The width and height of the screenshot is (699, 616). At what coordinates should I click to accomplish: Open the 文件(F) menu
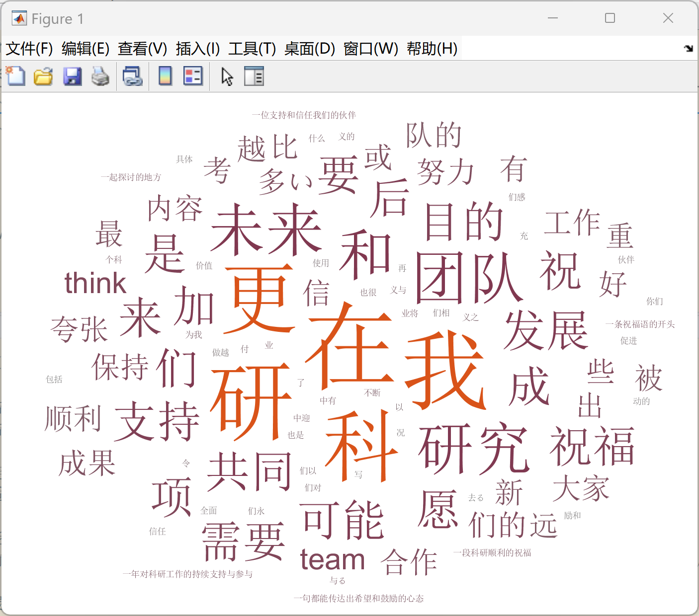click(x=29, y=49)
